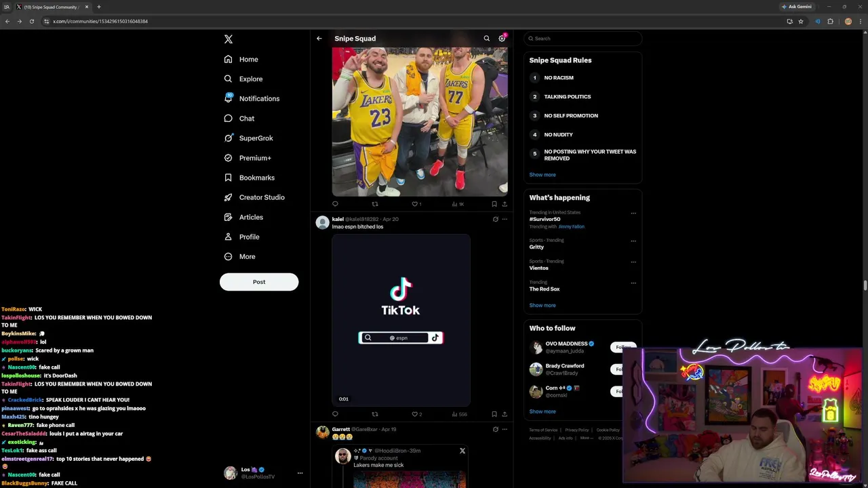Open Premium+ in the sidebar
868x488 pixels.
(x=248, y=158)
